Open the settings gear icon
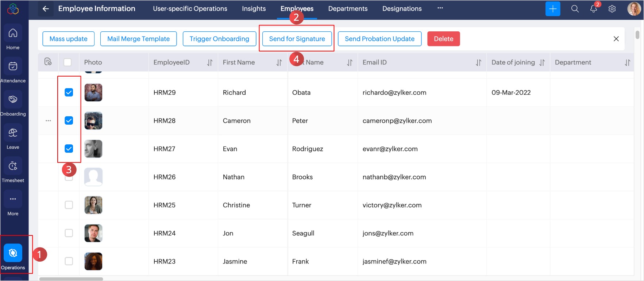The height and width of the screenshot is (281, 644). point(612,9)
